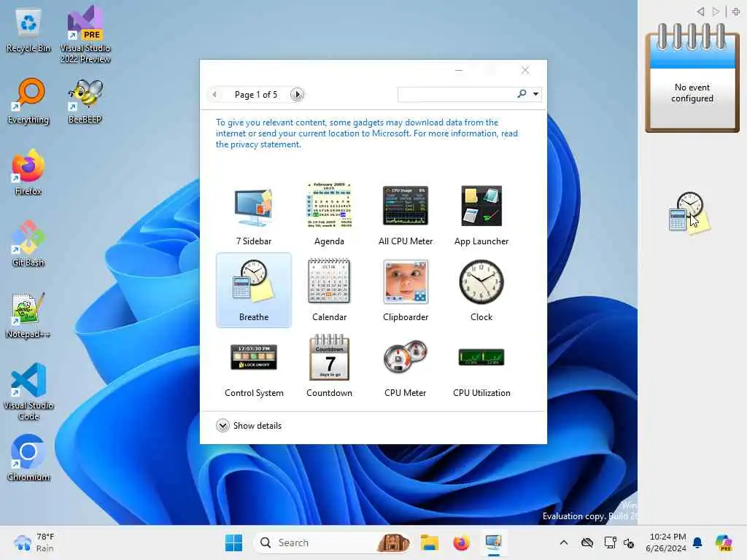Open Chromium desktop shortcut

28,458
